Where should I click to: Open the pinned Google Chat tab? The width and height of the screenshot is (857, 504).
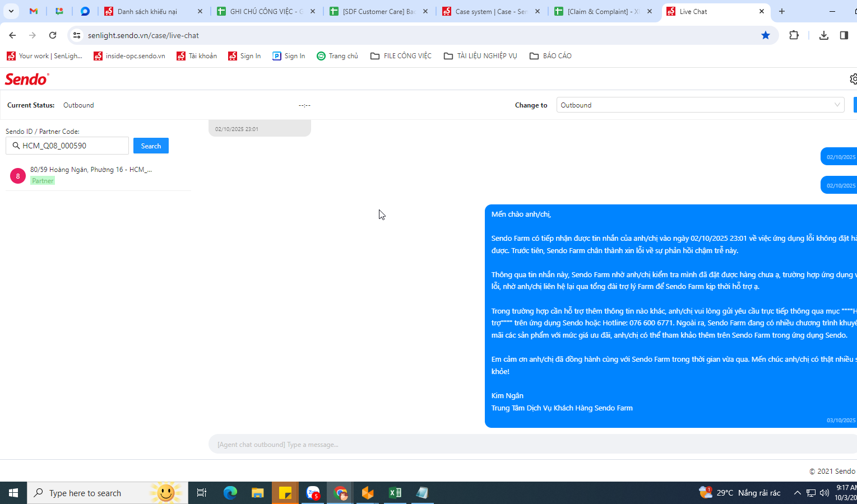click(59, 11)
